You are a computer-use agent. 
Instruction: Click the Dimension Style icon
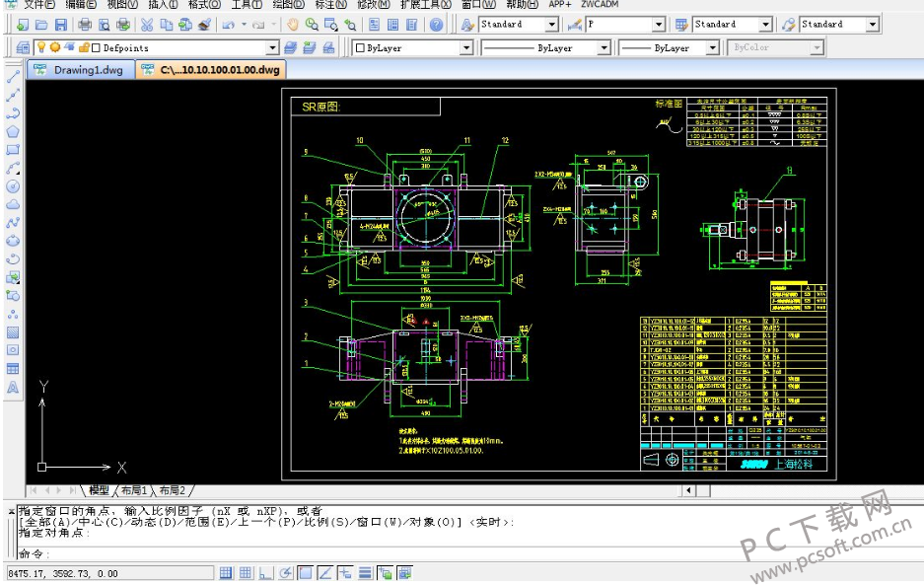pos(575,25)
